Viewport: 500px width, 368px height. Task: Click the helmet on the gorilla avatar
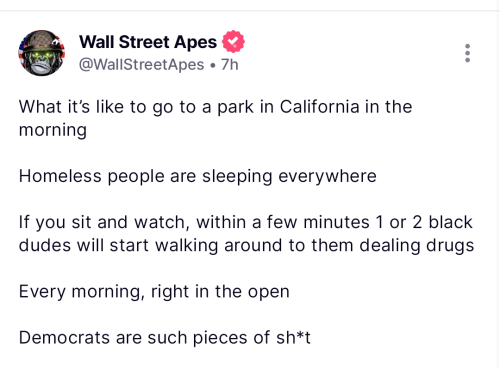(x=42, y=42)
